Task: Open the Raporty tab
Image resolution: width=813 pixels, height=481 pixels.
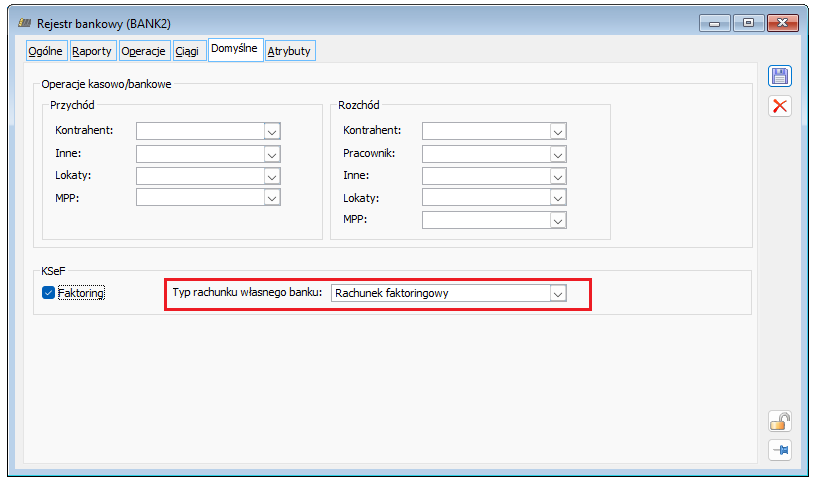Action: (x=92, y=51)
